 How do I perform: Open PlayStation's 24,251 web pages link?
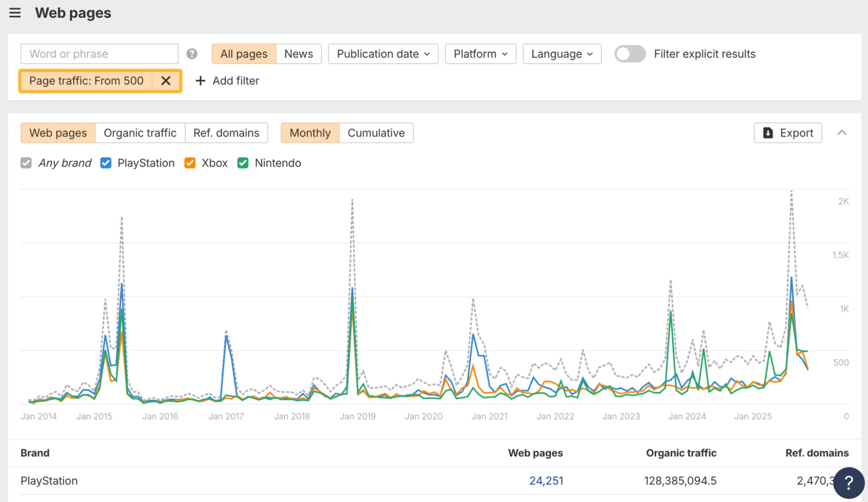coord(546,481)
